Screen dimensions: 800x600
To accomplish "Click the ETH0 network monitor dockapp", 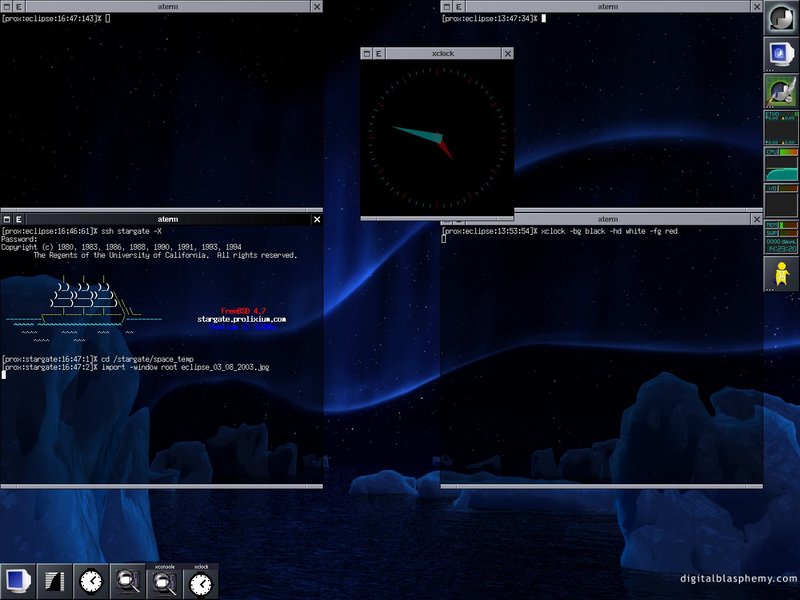I will [x=781, y=128].
